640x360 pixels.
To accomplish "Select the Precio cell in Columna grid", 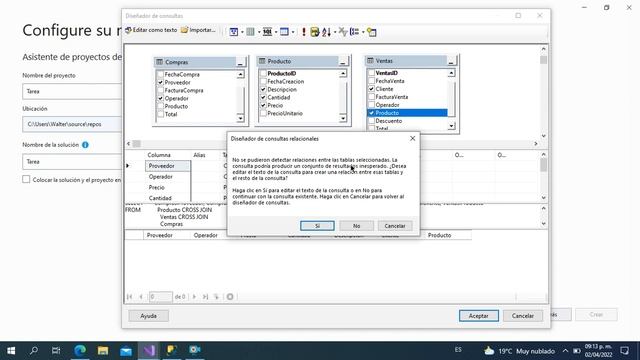I will 168,187.
